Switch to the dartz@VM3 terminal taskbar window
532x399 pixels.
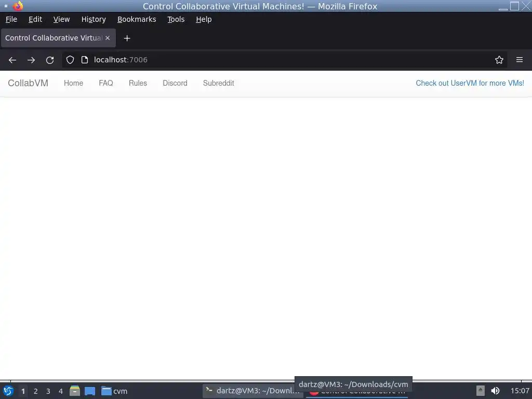click(253, 391)
